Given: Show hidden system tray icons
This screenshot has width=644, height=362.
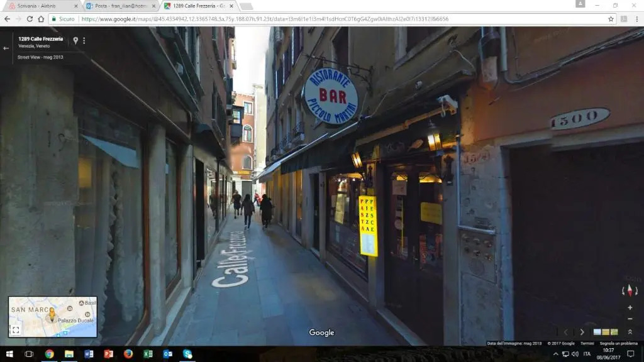Looking at the screenshot, I should [555, 354].
